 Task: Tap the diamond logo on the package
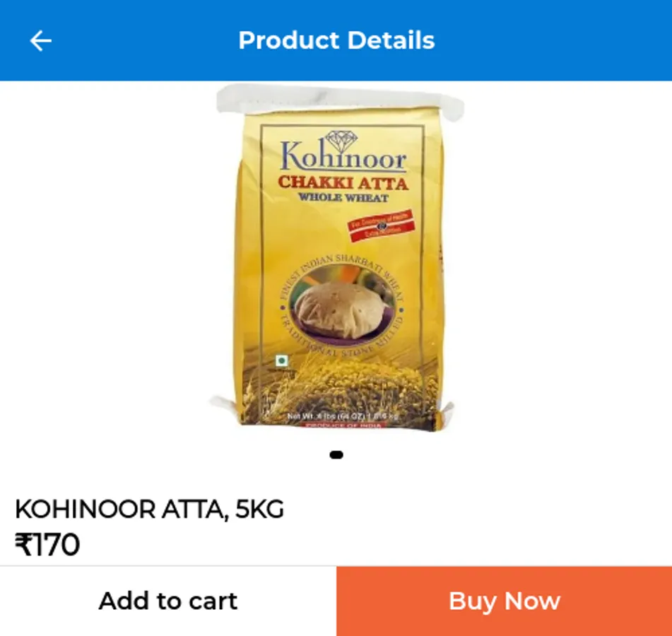pos(341,141)
